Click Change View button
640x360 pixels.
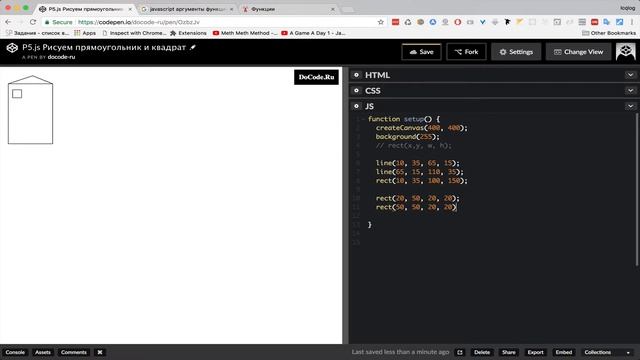tap(578, 52)
